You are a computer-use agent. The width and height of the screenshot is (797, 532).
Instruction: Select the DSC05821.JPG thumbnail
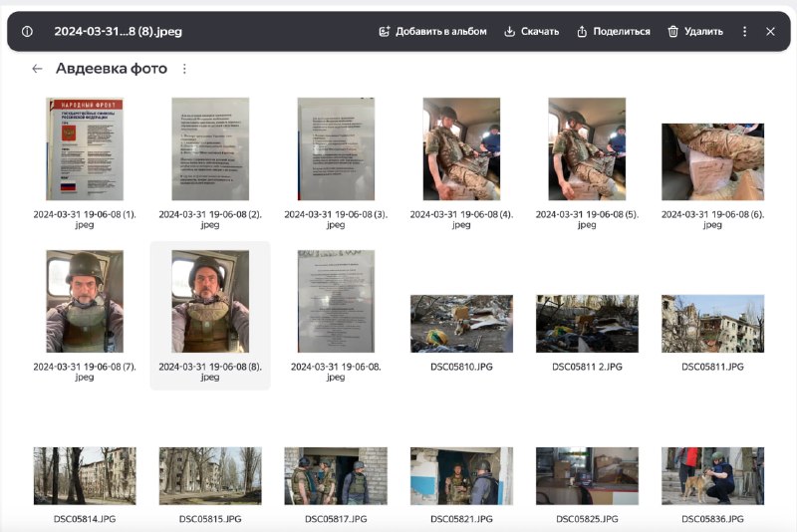coord(461,476)
